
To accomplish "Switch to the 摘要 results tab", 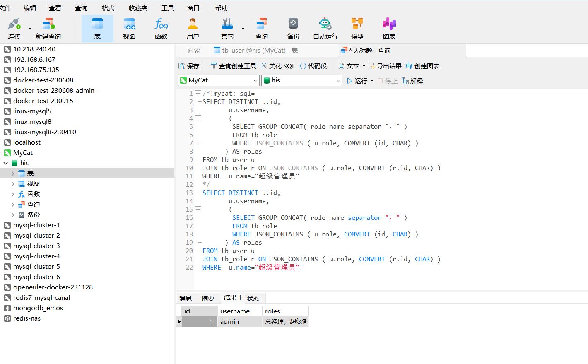I will click(x=208, y=298).
